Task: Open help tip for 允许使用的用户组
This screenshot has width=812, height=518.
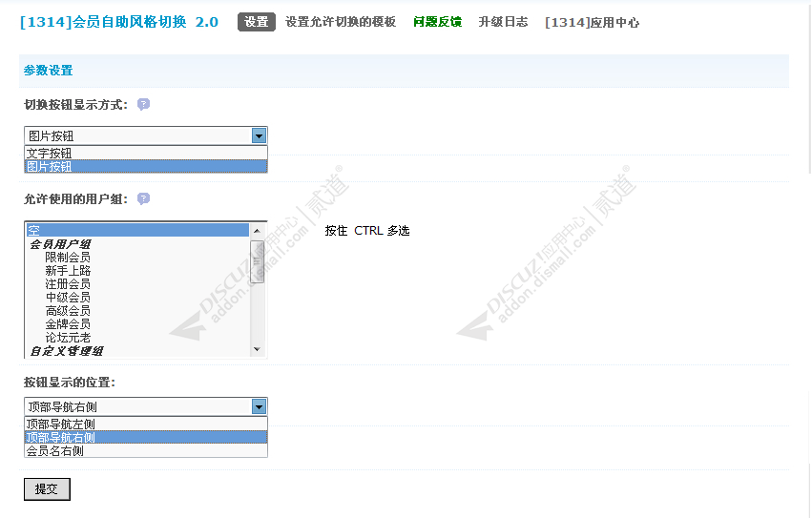Action: 143,199
